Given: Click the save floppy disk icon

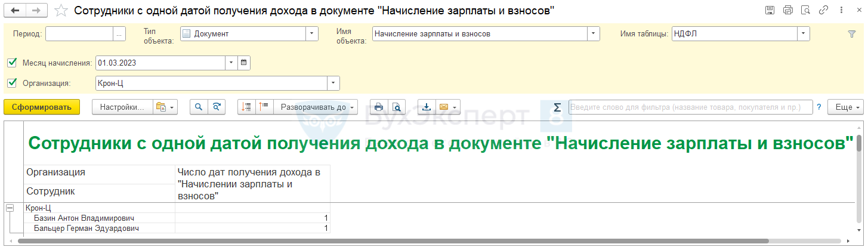Looking at the screenshot, I should (x=770, y=10).
